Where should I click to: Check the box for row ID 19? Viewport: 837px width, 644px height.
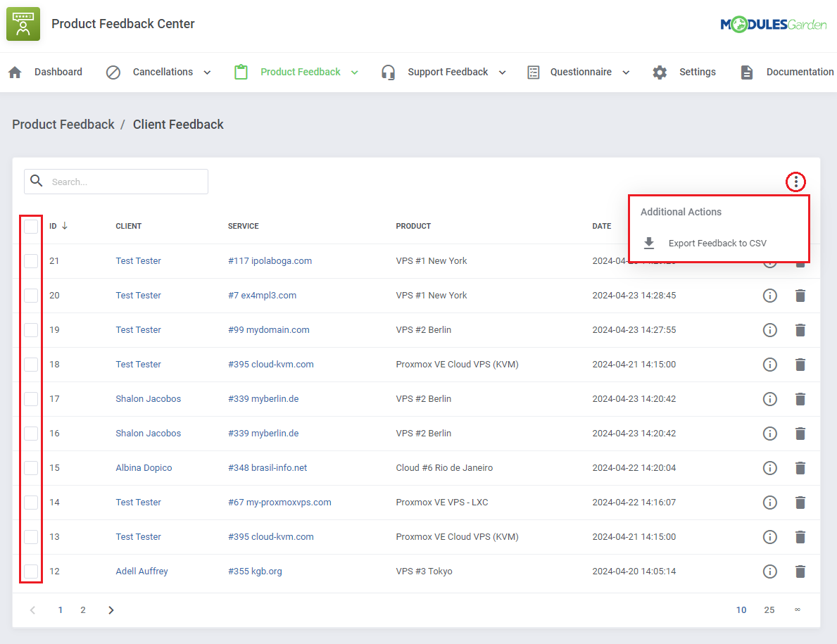31,329
